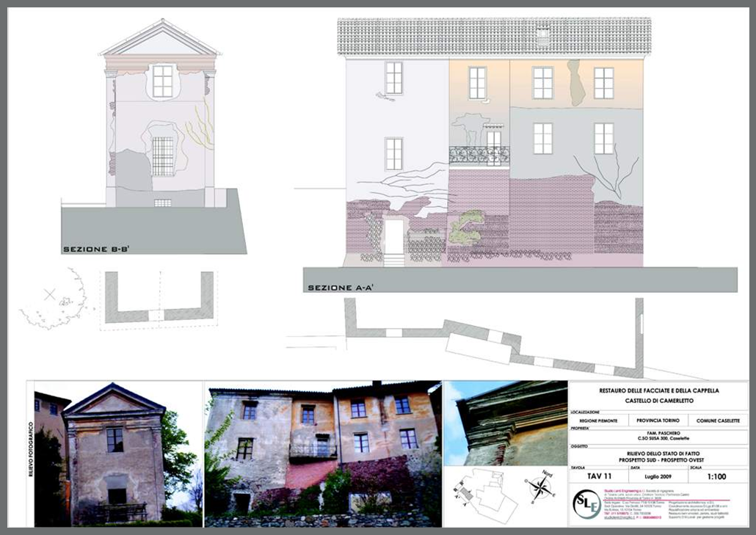Click the tree symbol beside the chapel plan
This screenshot has height=535, width=756.
[x=54, y=300]
